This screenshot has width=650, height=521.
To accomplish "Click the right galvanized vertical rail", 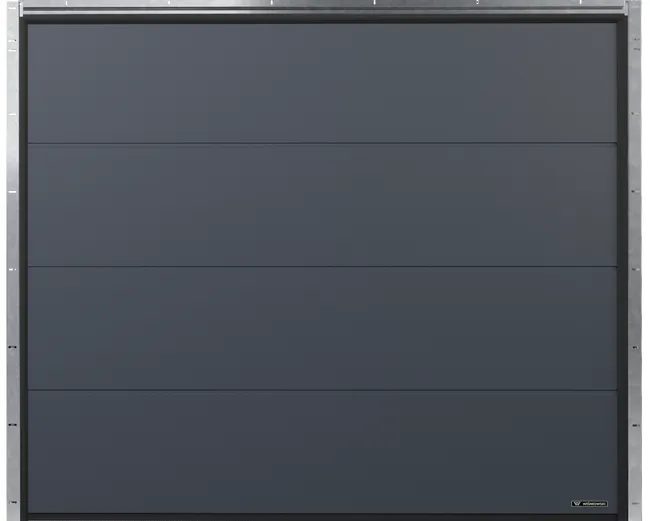I will coord(635,261).
